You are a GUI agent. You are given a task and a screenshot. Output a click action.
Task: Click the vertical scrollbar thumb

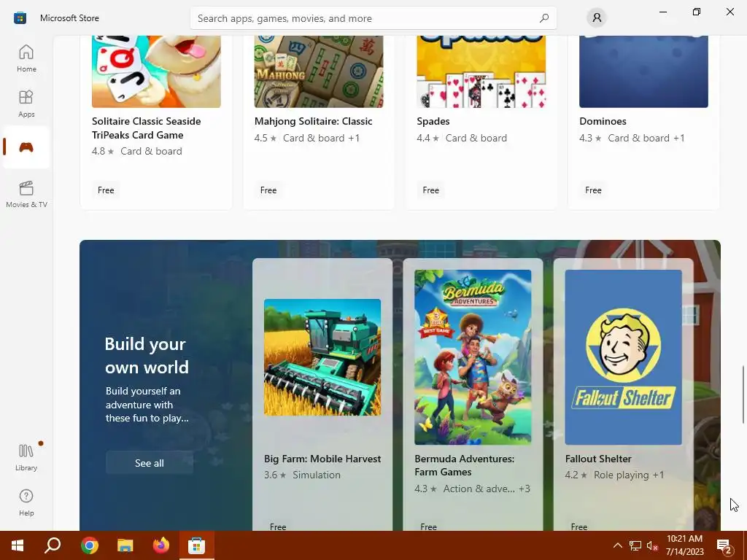point(743,394)
